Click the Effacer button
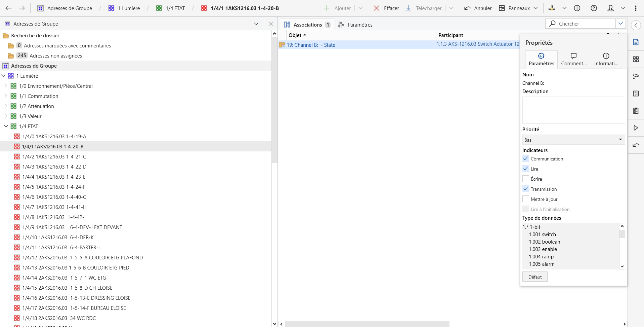The image size is (644, 327). 386,8
